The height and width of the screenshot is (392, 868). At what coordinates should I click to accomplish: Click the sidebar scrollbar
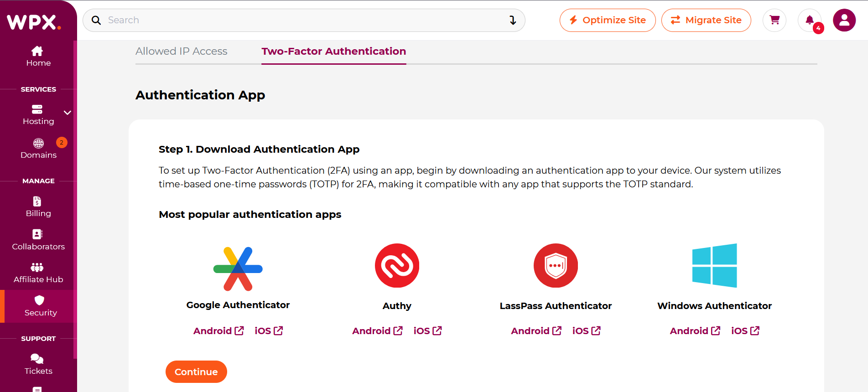(75, 200)
